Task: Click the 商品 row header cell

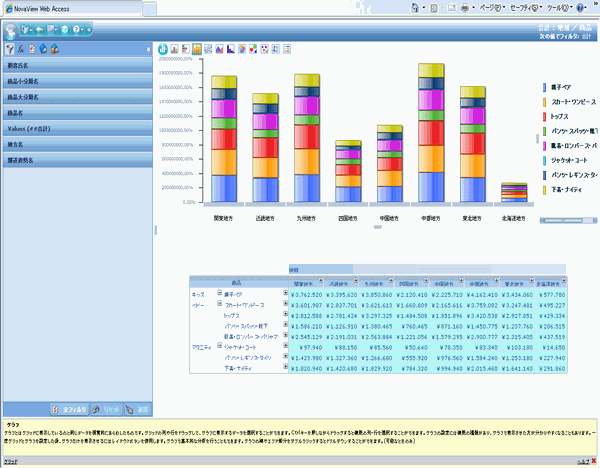Action: [x=239, y=283]
